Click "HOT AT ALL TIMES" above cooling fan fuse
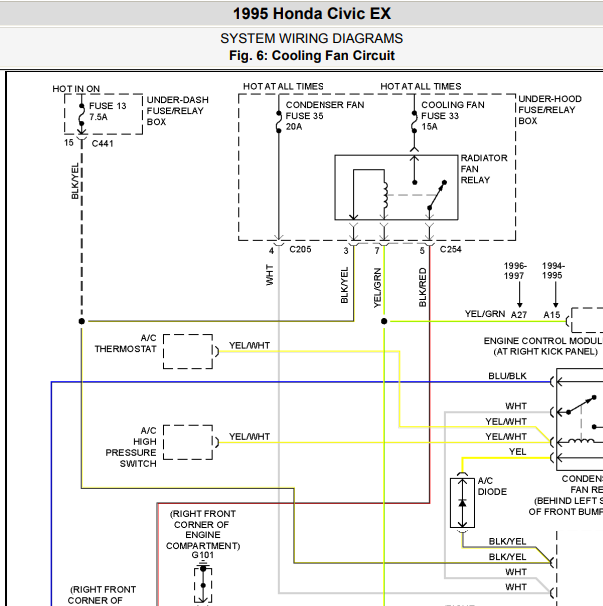 421,86
